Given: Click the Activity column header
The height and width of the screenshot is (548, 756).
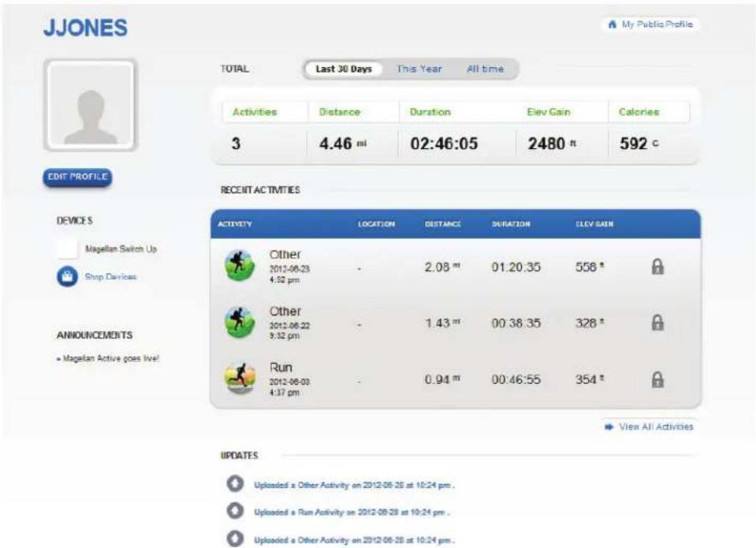Looking at the screenshot, I should tap(234, 224).
